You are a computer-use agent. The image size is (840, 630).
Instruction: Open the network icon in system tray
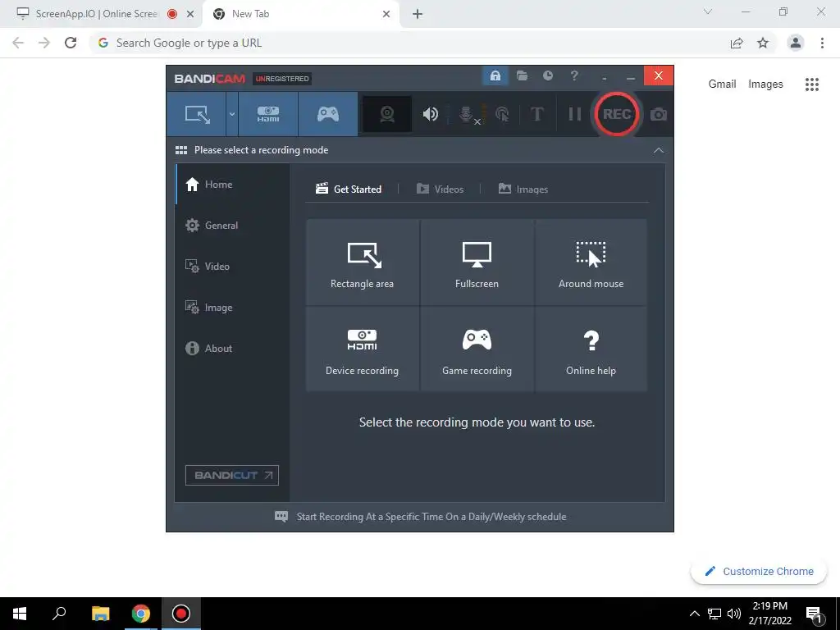click(x=714, y=614)
